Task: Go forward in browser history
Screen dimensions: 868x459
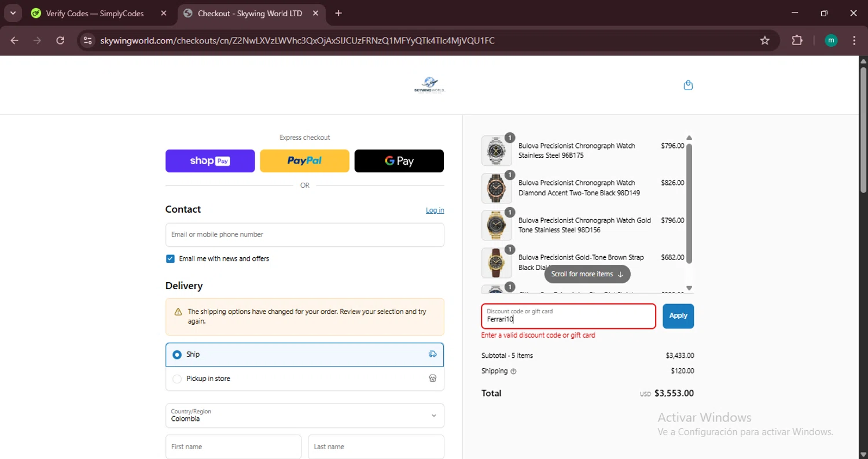Action: point(37,40)
